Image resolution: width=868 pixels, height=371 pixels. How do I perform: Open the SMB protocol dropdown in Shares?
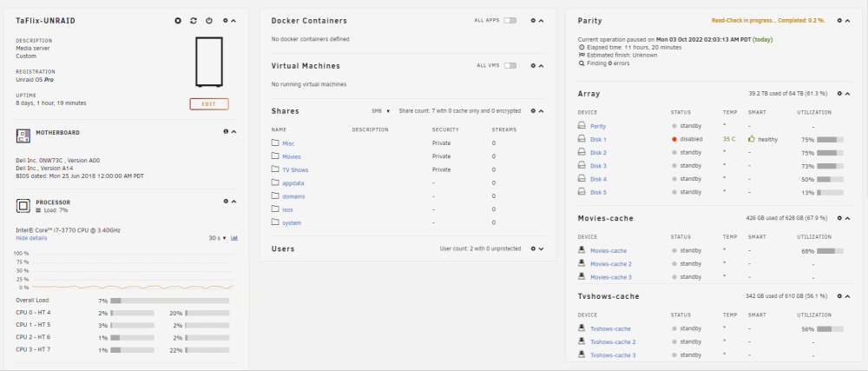(x=381, y=111)
